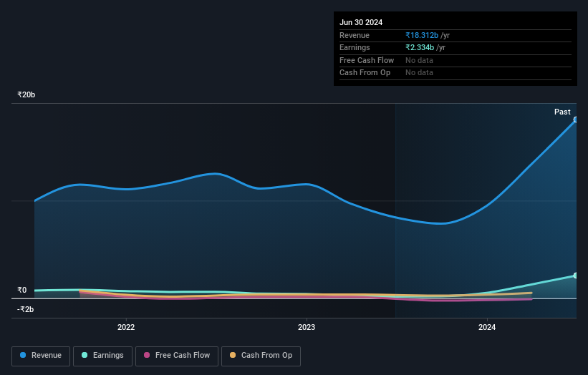The height and width of the screenshot is (375, 588).
Task: Click the -₹2b y-axis label
Action: 26,309
